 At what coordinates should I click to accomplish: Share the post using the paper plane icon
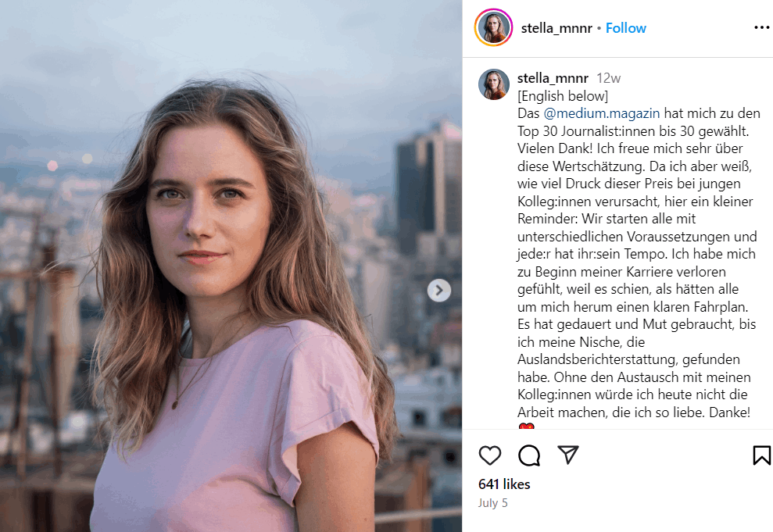click(x=568, y=455)
